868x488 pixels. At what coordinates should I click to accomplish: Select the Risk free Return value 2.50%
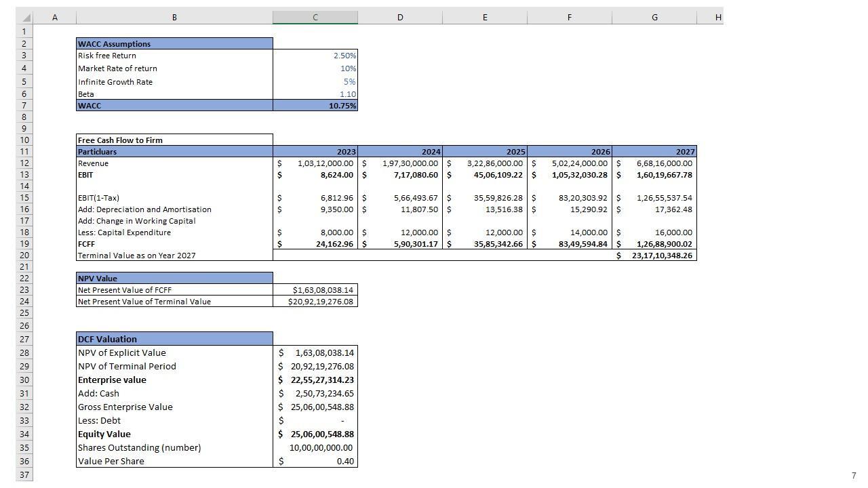315,56
